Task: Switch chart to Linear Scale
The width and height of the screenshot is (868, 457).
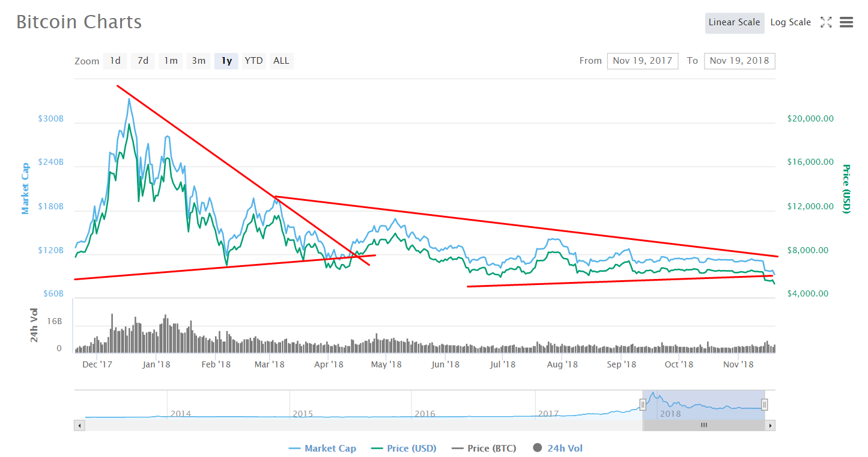Action: pos(735,22)
